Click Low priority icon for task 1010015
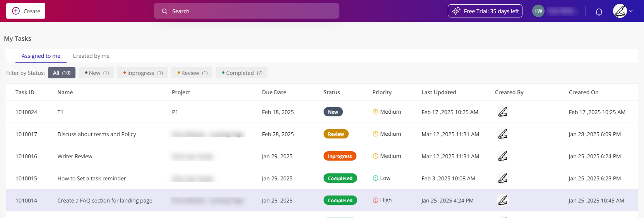 coord(375,178)
